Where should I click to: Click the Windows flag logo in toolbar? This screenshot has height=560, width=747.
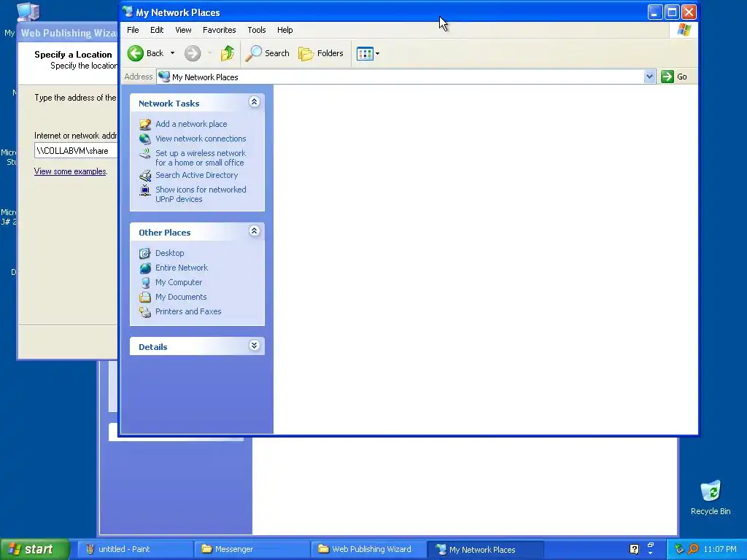point(684,30)
